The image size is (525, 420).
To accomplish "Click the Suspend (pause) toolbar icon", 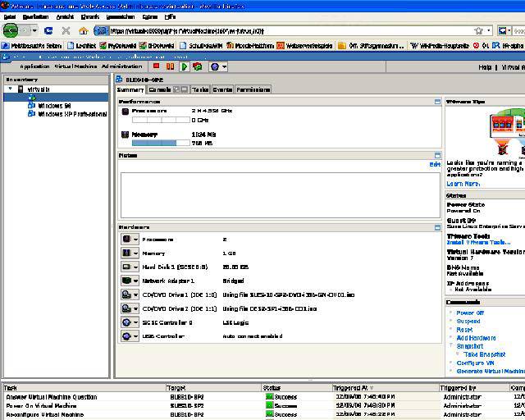I will [x=171, y=66].
